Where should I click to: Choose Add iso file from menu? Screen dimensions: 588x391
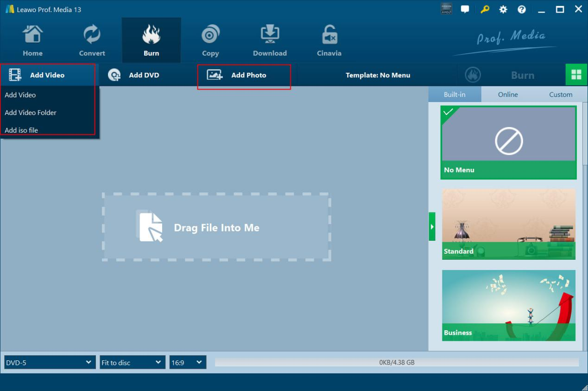pos(21,130)
